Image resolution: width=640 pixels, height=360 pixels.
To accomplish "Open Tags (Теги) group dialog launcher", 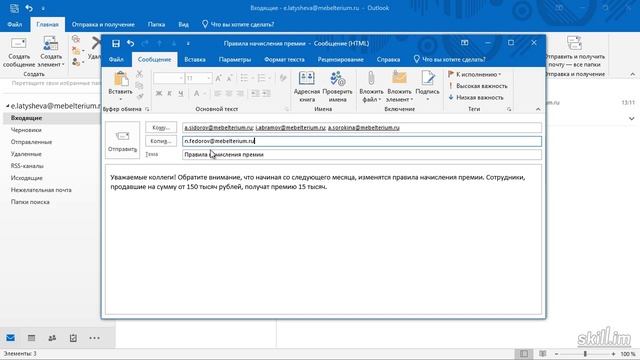I will click(509, 109).
